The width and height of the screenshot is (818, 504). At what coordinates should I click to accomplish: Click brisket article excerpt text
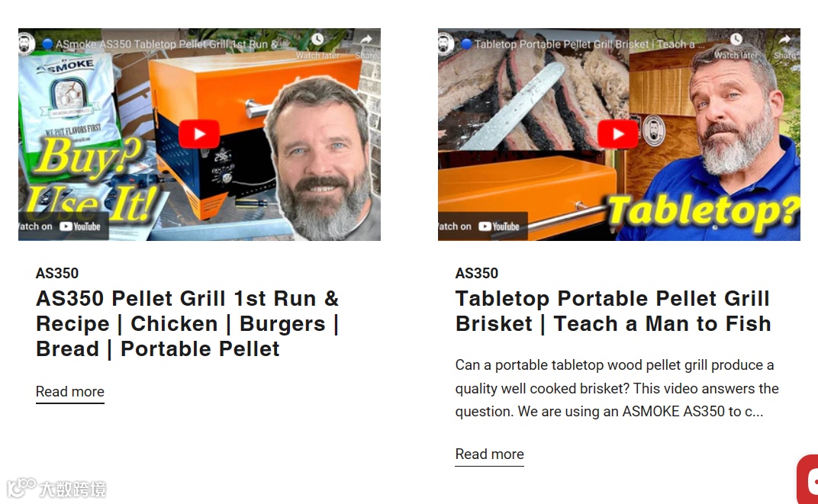617,388
